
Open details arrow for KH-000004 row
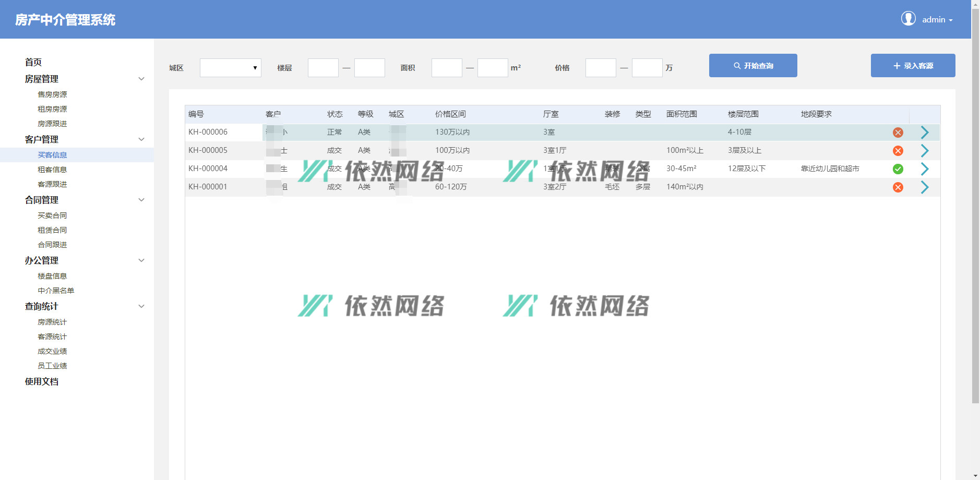pos(924,169)
